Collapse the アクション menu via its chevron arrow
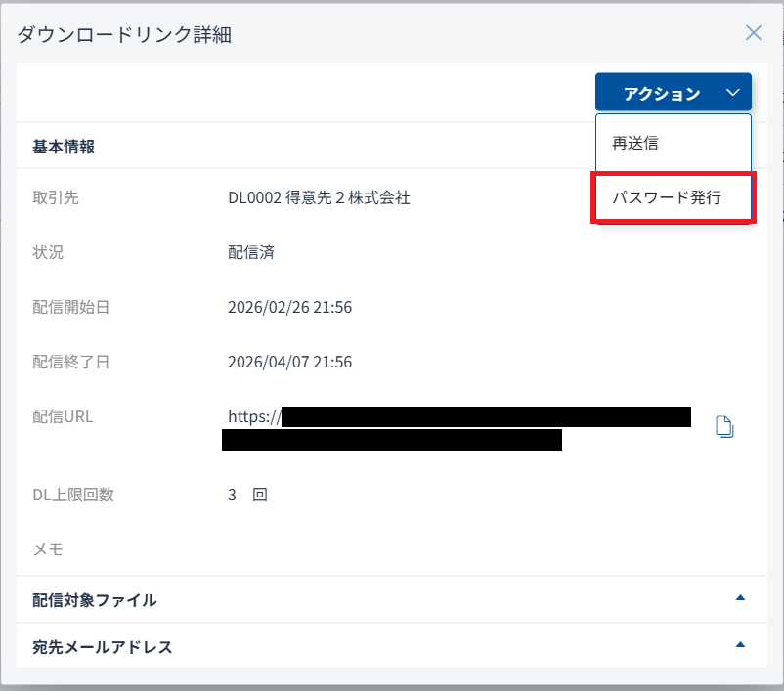784x691 pixels. coord(734,94)
